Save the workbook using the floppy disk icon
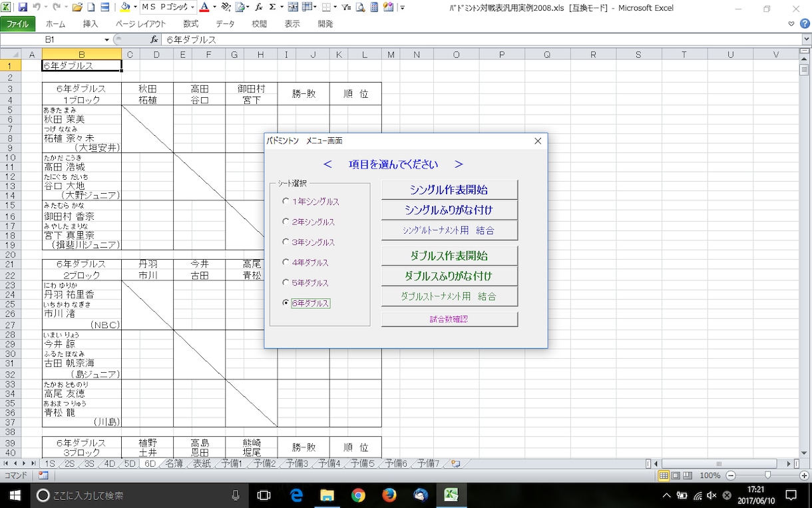The width and height of the screenshot is (812, 508). pyautogui.click(x=23, y=8)
